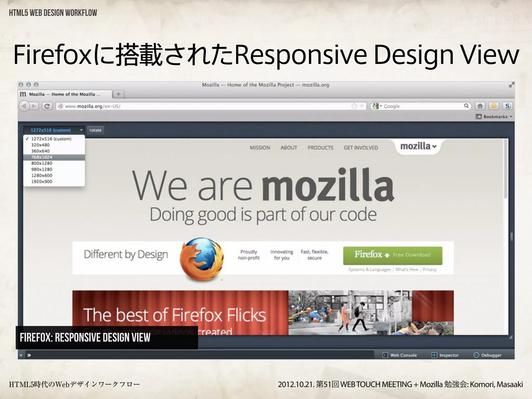Select the Mozilla Home tab
This screenshot has width=532, height=399.
[65, 94]
